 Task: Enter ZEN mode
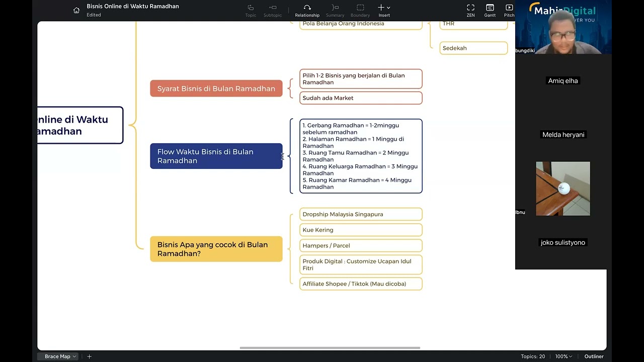pyautogui.click(x=470, y=11)
